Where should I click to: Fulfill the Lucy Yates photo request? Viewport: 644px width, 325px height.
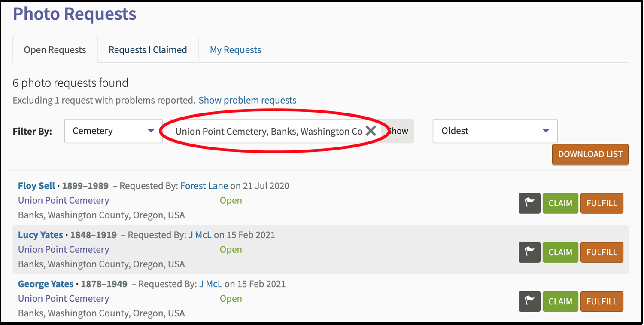601,252
